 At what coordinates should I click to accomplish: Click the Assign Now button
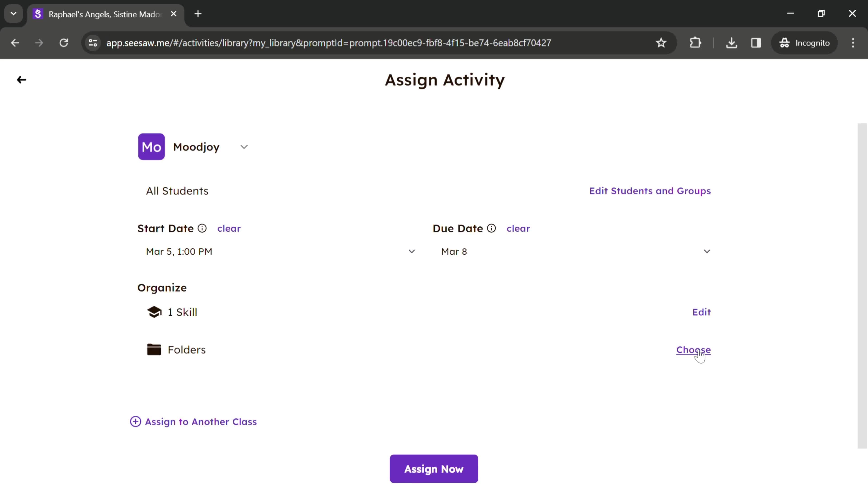(x=434, y=469)
